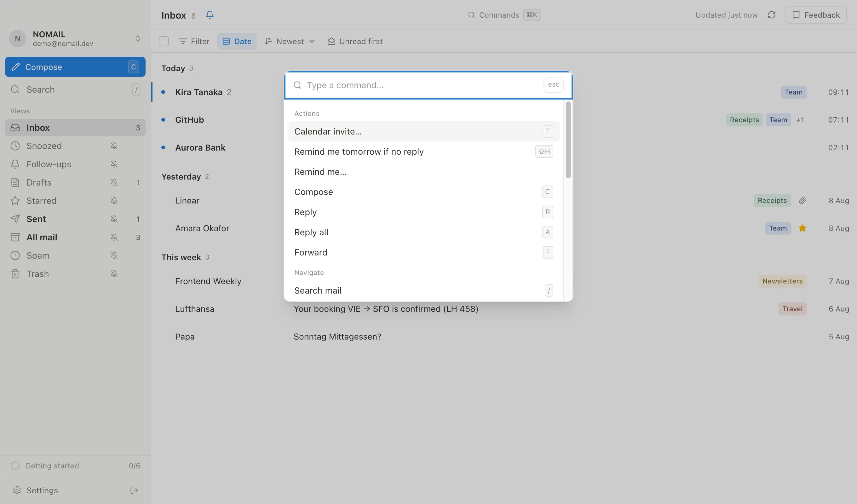Screen dimensions: 857x504
Task: Open Search in the sidebar
Action: (x=75, y=90)
